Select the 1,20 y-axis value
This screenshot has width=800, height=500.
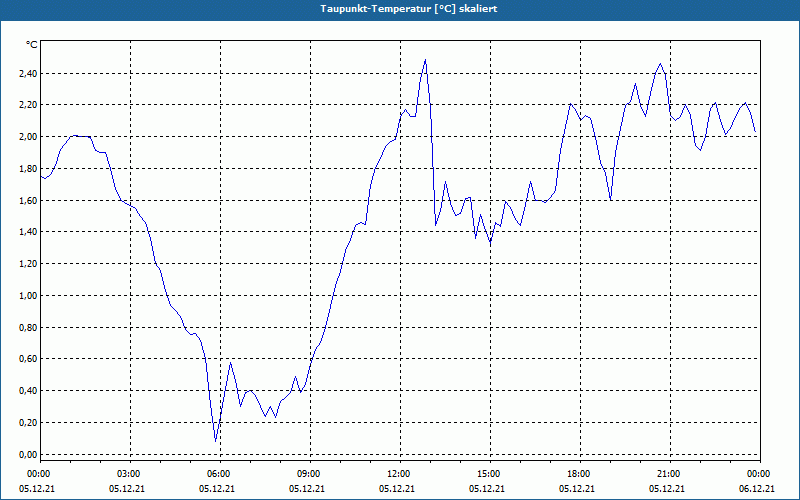(x=28, y=264)
